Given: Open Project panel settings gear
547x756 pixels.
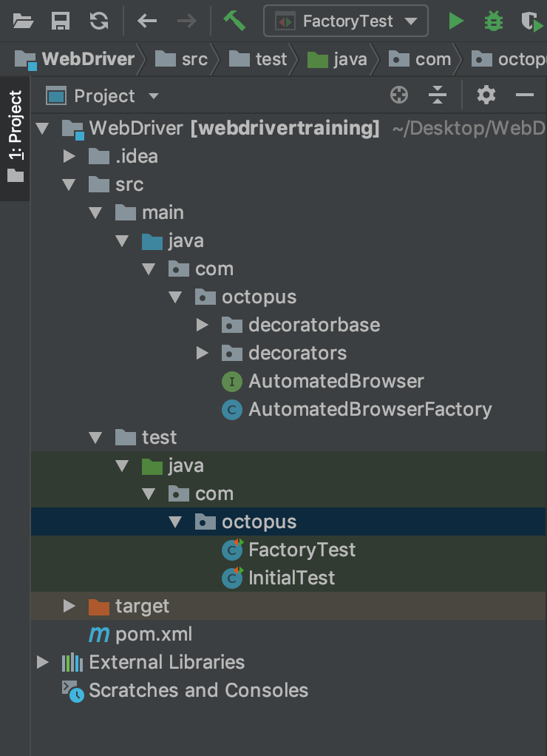Looking at the screenshot, I should (486, 95).
